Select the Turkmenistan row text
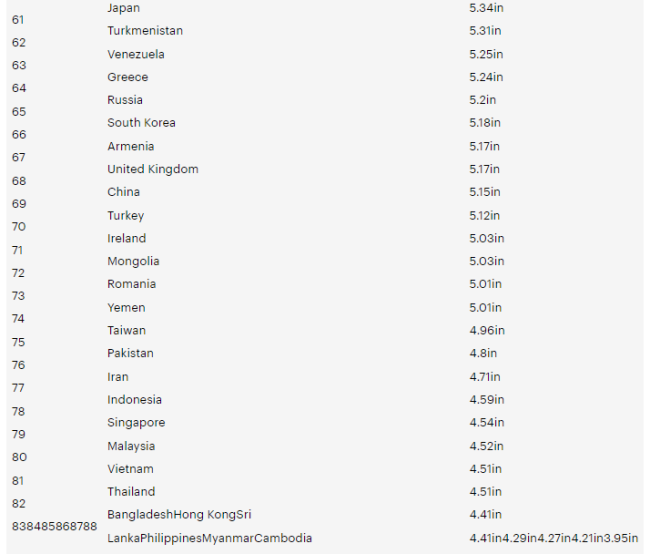The image size is (650, 554). pos(145,31)
